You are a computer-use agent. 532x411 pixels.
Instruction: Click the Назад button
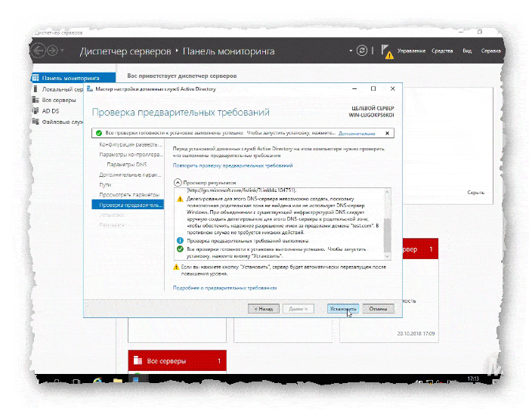click(264, 308)
